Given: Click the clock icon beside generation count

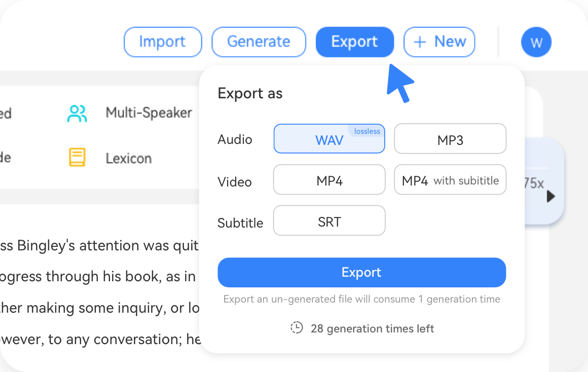Looking at the screenshot, I should [297, 328].
